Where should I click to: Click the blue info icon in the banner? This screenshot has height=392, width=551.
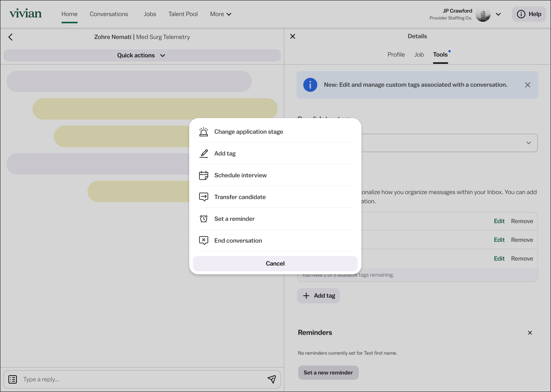(x=310, y=85)
